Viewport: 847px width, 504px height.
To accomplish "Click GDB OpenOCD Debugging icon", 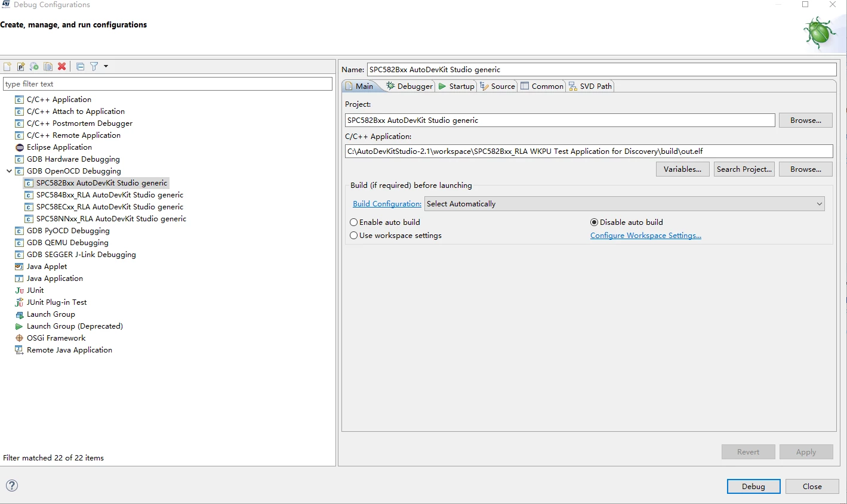I will pyautogui.click(x=19, y=171).
